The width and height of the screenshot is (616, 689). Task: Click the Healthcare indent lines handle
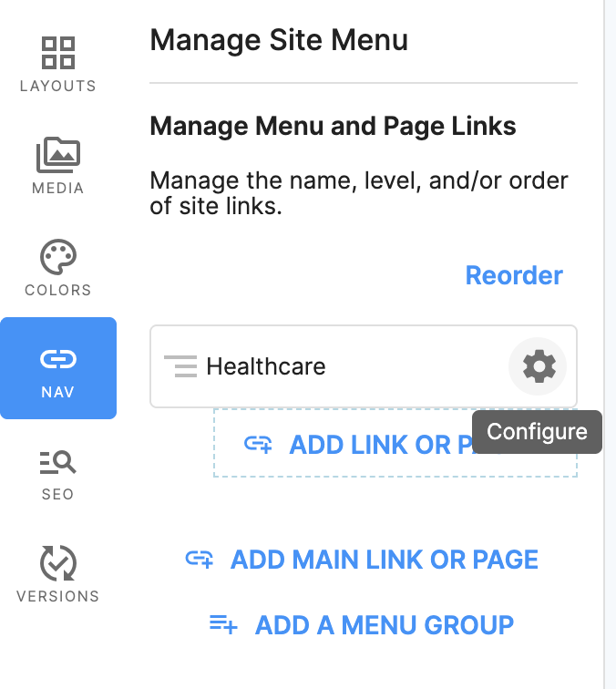click(x=180, y=366)
